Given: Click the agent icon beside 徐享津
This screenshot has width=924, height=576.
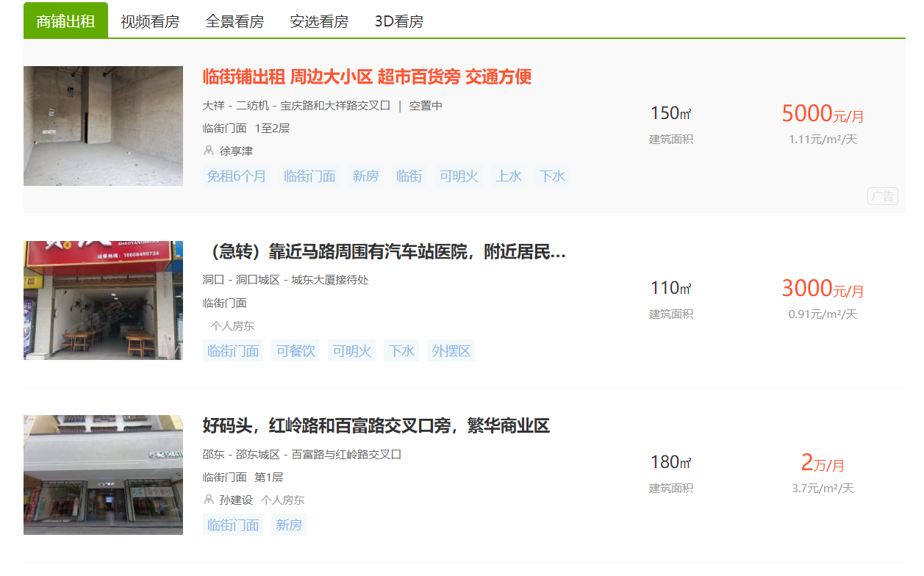Looking at the screenshot, I should (208, 151).
